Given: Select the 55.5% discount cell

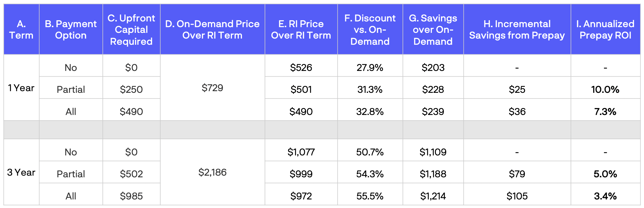Looking at the screenshot, I should [370, 196].
